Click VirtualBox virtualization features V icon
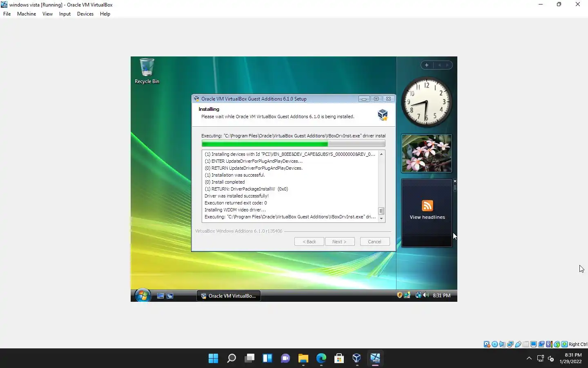588x368 pixels. click(x=549, y=344)
